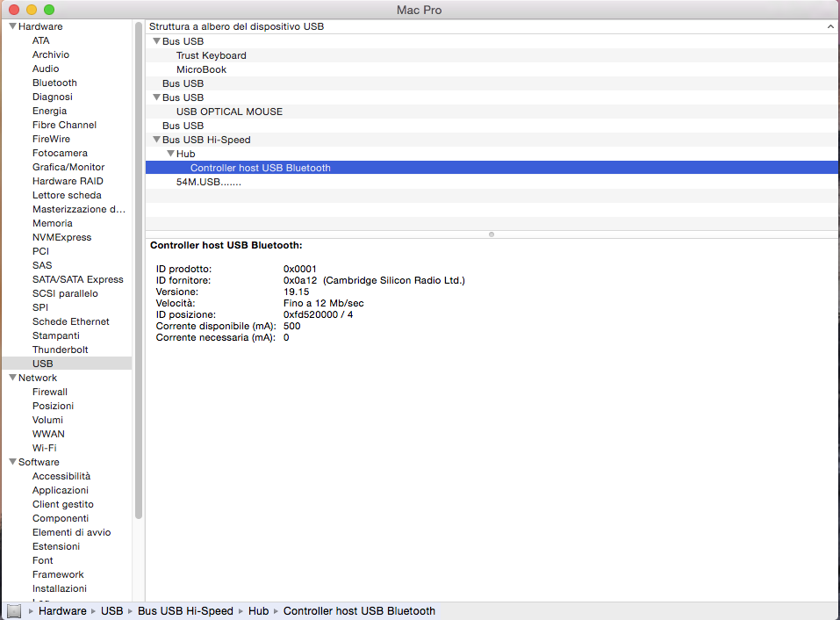Viewport: 840px width, 620px height.
Task: Select SPI in the sidebar
Action: tap(40, 307)
